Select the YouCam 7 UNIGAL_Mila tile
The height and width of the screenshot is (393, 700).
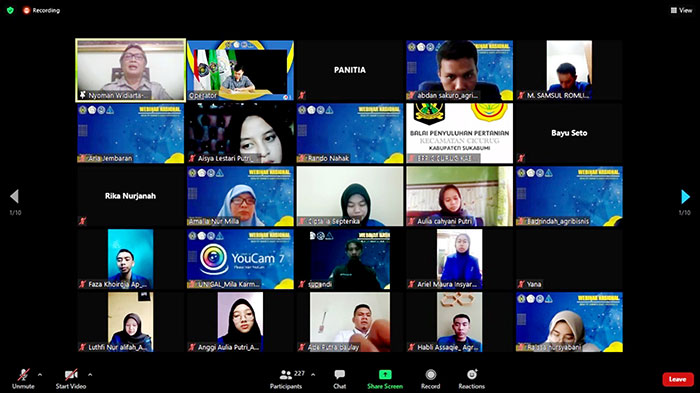click(x=240, y=259)
